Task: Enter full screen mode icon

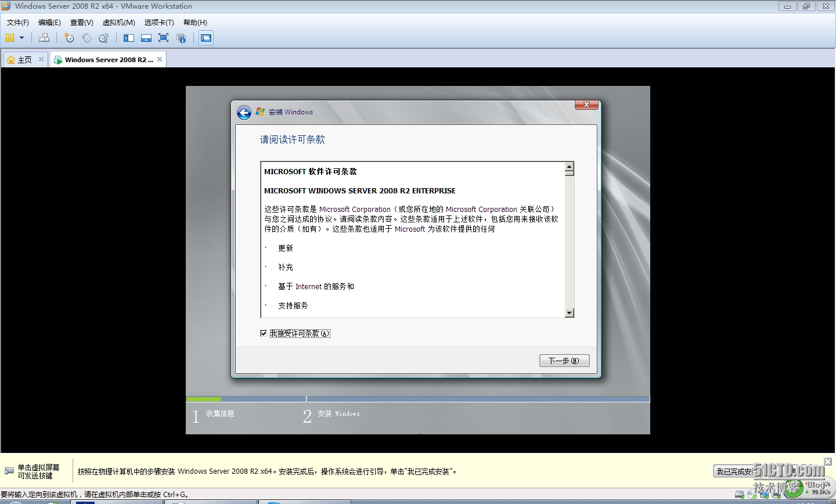Action: click(x=164, y=38)
